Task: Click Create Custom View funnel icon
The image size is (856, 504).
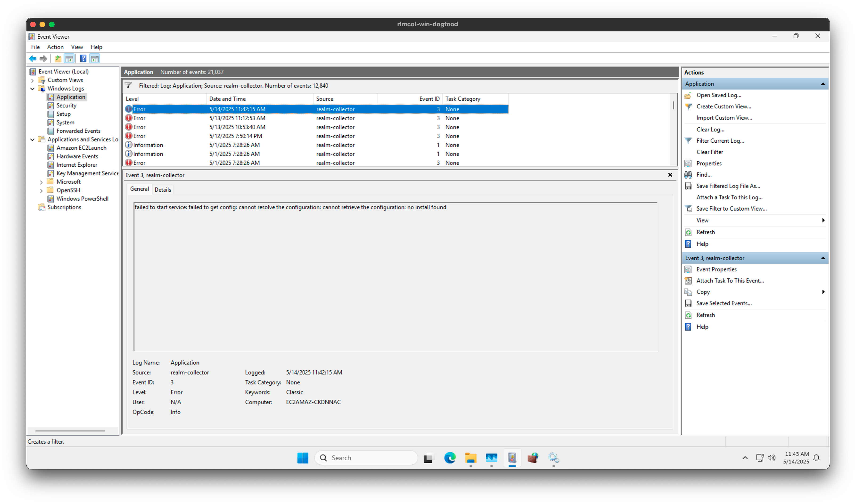Action: tap(688, 107)
